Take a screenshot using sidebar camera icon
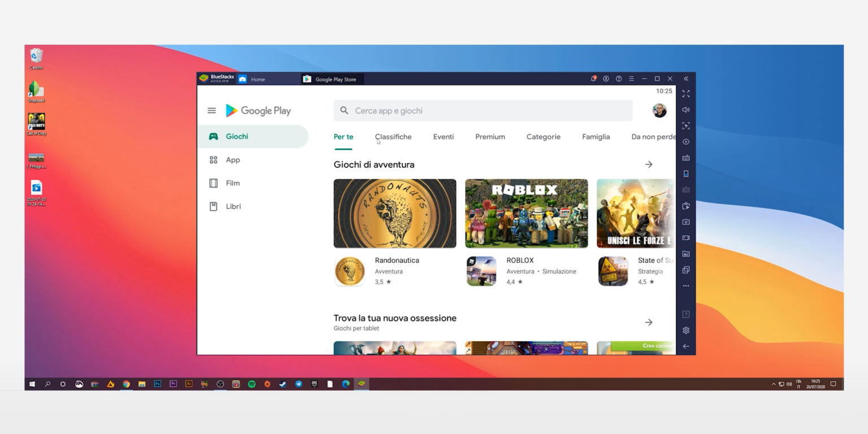Screen dimensions: 868x434 coord(685,222)
